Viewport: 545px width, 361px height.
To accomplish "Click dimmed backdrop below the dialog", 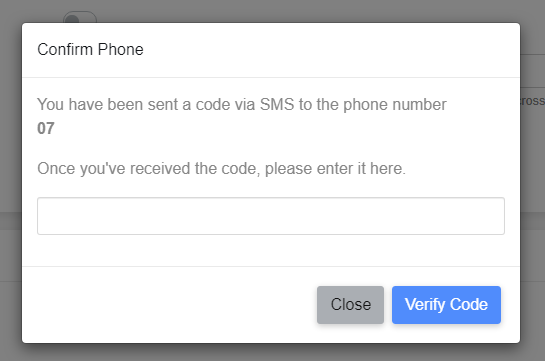I will point(271,353).
